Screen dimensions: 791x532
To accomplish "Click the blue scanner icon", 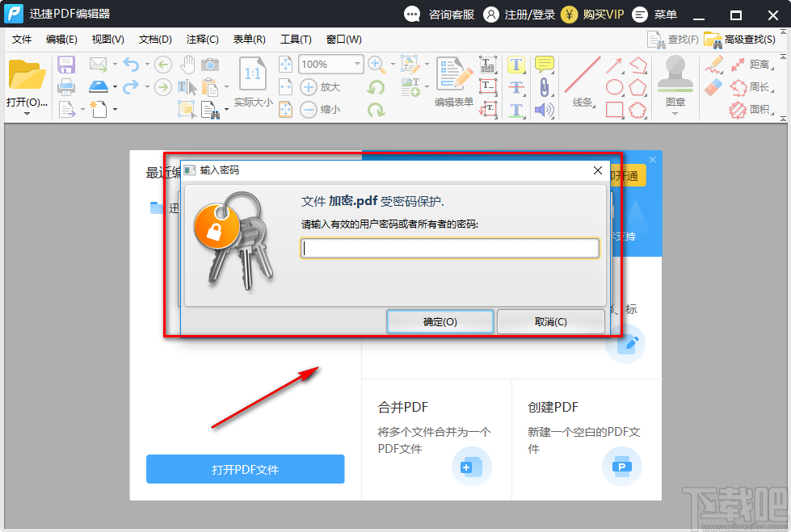I will point(99,86).
